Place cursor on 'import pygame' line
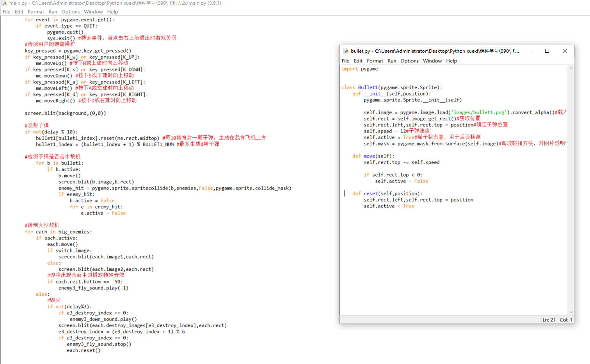This screenshot has width=590, height=364. (x=359, y=69)
